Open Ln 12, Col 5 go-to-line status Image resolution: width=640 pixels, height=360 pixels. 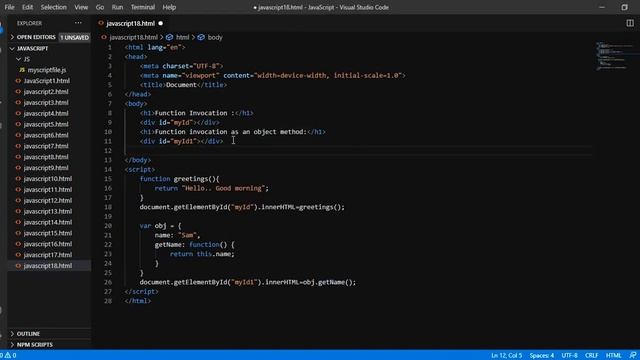(506, 356)
